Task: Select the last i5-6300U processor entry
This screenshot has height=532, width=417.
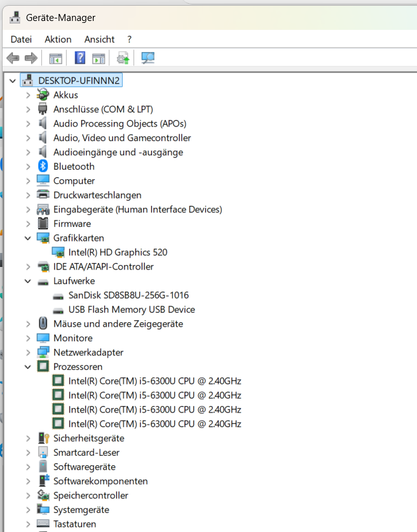Action: (x=154, y=424)
